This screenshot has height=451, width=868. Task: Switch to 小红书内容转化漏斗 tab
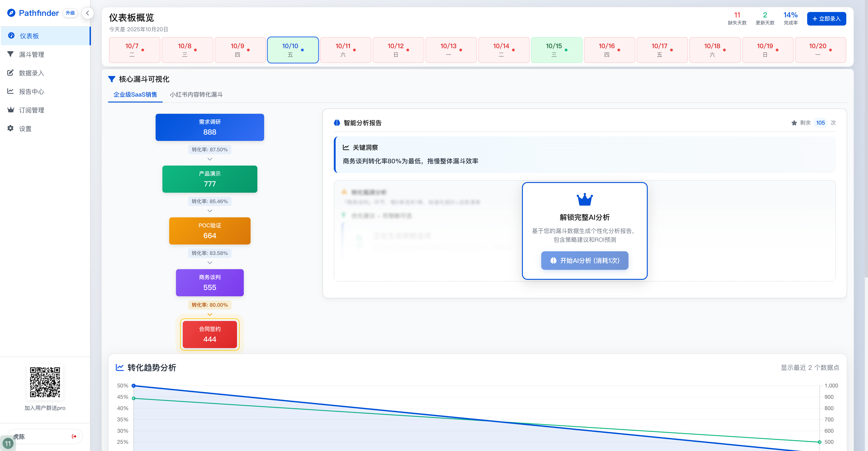point(196,95)
